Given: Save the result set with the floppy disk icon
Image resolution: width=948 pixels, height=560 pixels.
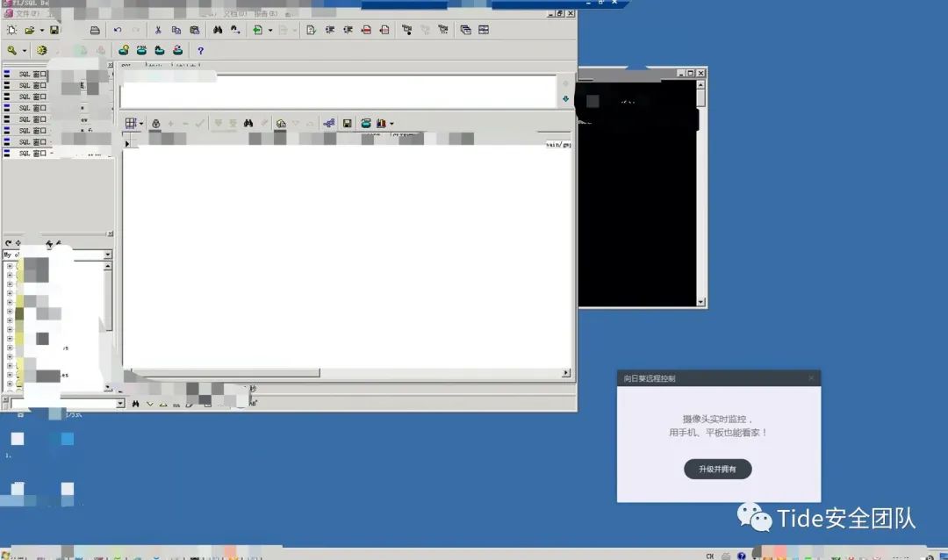Looking at the screenshot, I should pos(347,124).
